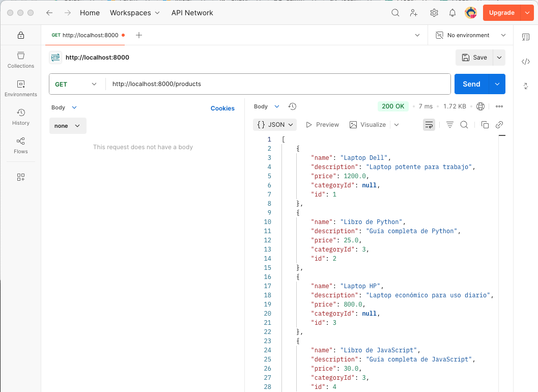Open the No environment selector
Screen dimensions: 538x392
point(471,35)
